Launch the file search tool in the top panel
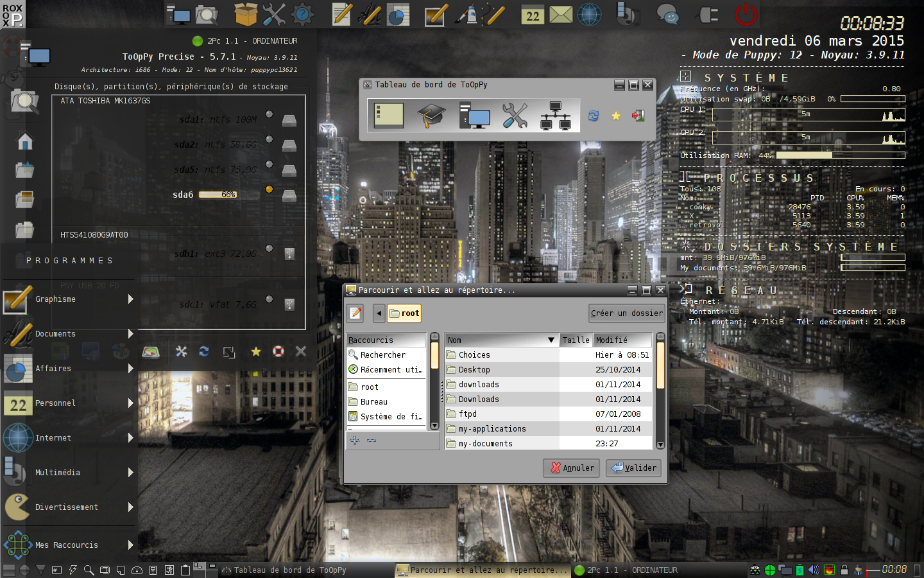 pos(207,14)
